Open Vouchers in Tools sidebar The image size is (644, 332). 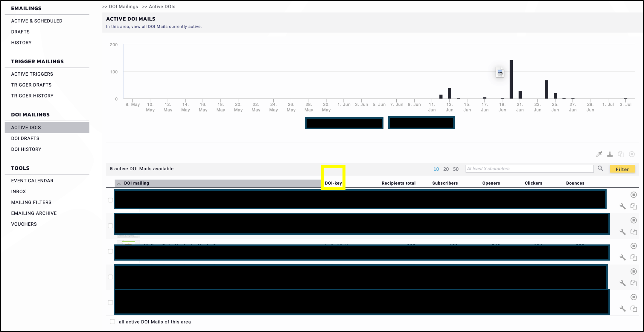click(x=24, y=224)
